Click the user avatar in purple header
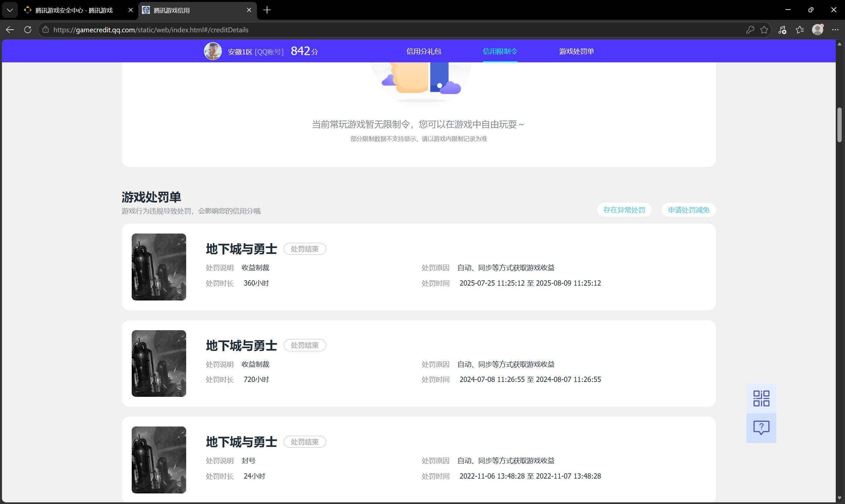The height and width of the screenshot is (504, 845). 213,51
